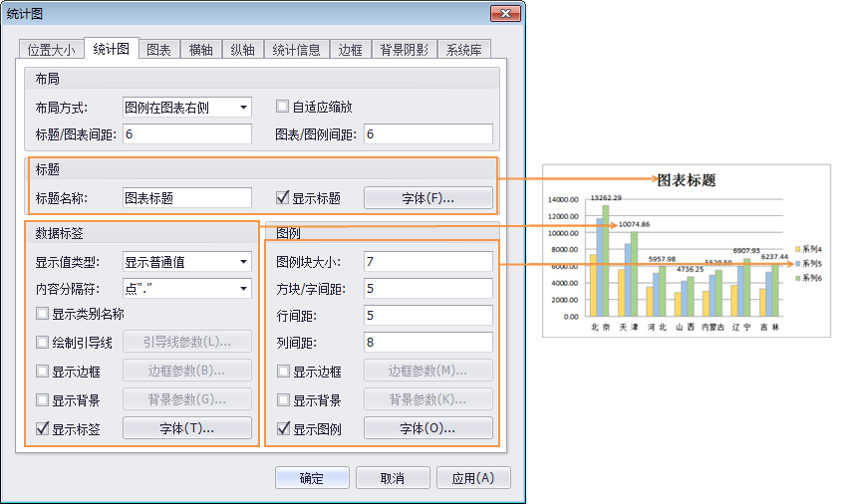Switch to the 位置大小 tab
846x504 pixels.
[51, 50]
